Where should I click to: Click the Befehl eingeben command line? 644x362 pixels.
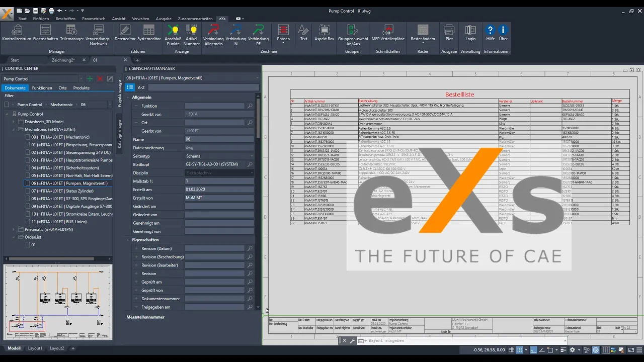pyautogui.click(x=461, y=340)
